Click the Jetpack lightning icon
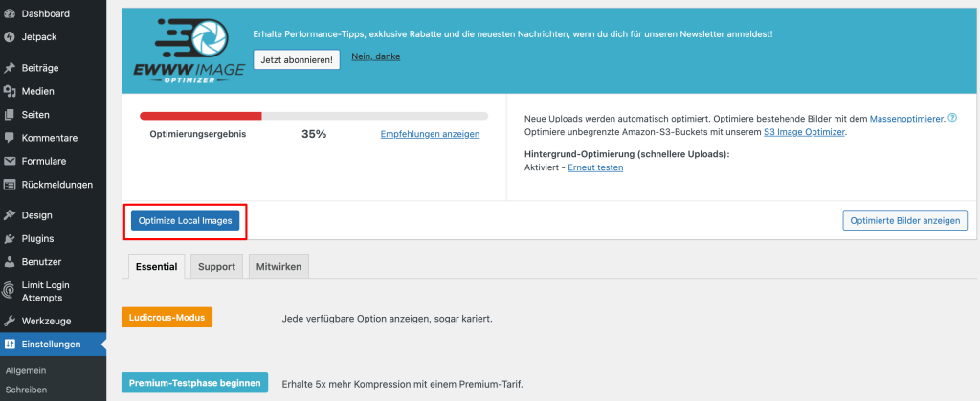980x401 pixels. (10, 37)
